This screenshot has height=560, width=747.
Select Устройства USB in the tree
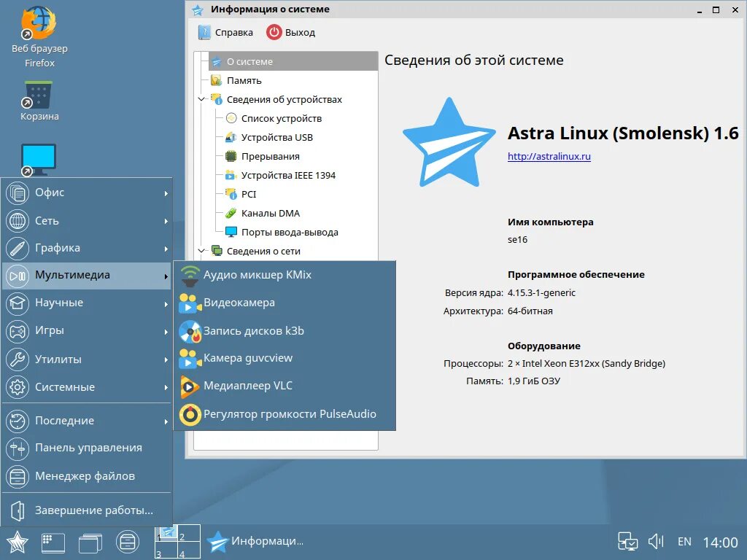276,138
